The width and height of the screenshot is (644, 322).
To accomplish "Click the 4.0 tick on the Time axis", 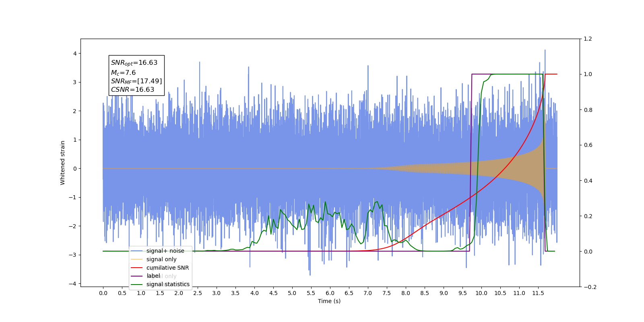I will click(x=254, y=293).
